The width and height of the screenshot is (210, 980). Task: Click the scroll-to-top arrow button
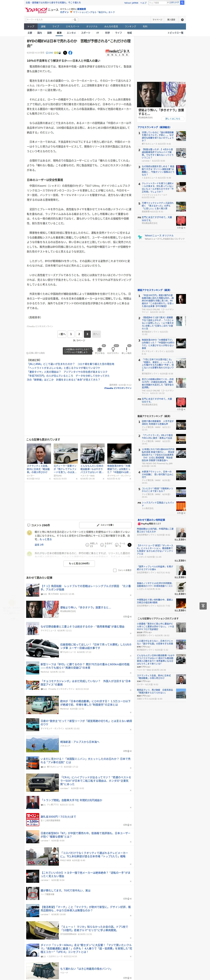pos(203,606)
